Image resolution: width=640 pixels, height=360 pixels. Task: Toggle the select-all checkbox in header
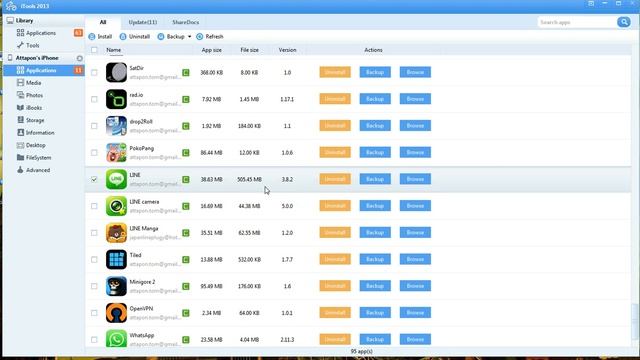pyautogui.click(x=94, y=50)
